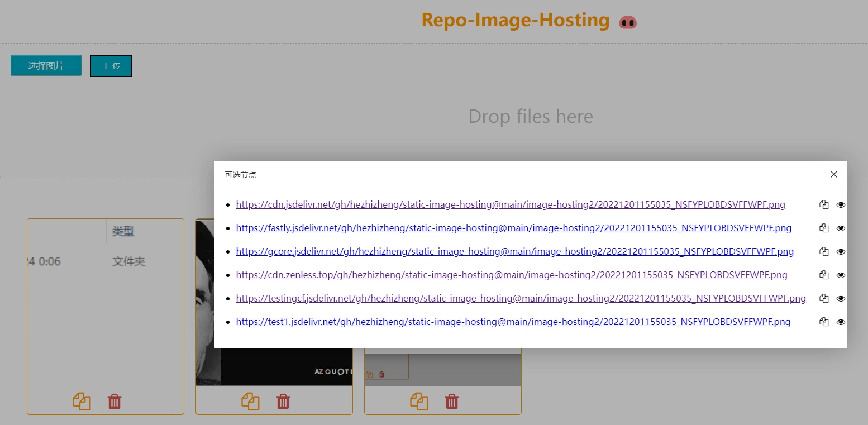
Task: Copy the fastly.jsdelivr.net link
Action: 823,228
